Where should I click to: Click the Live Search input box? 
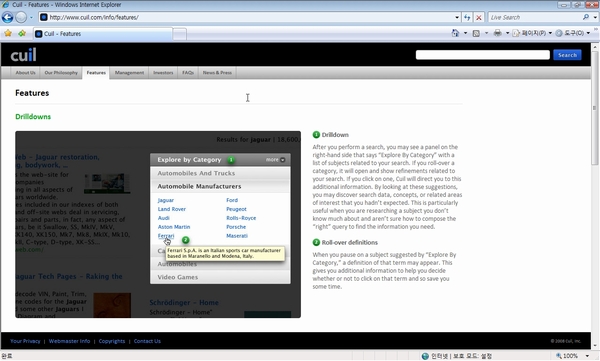(x=535, y=17)
